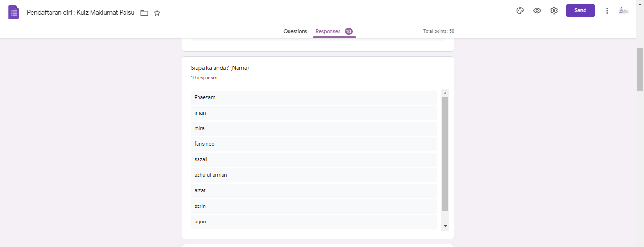Click the responses list scroll-down arrow

coord(445,227)
